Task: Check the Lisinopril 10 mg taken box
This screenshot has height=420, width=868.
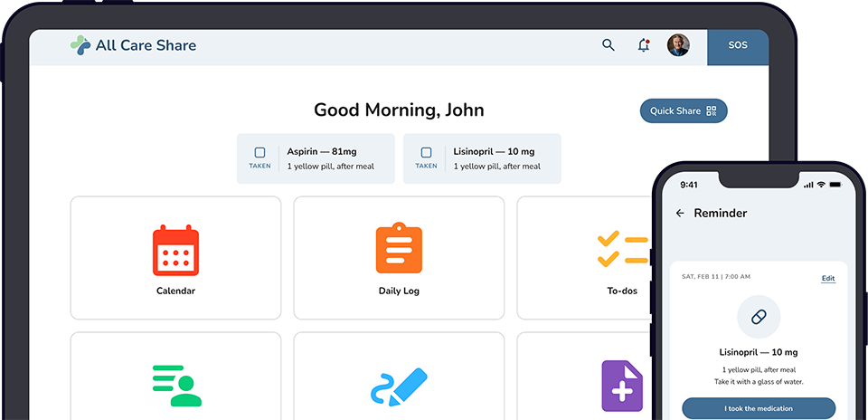Action: (426, 152)
